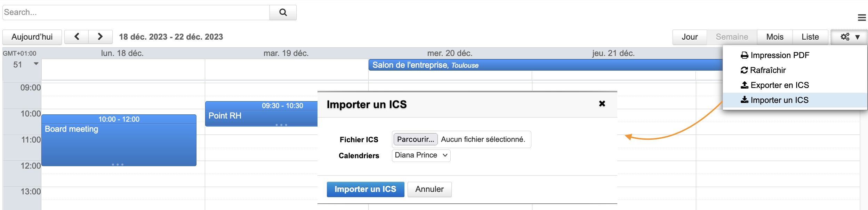Switch to Mois view

[774, 37]
